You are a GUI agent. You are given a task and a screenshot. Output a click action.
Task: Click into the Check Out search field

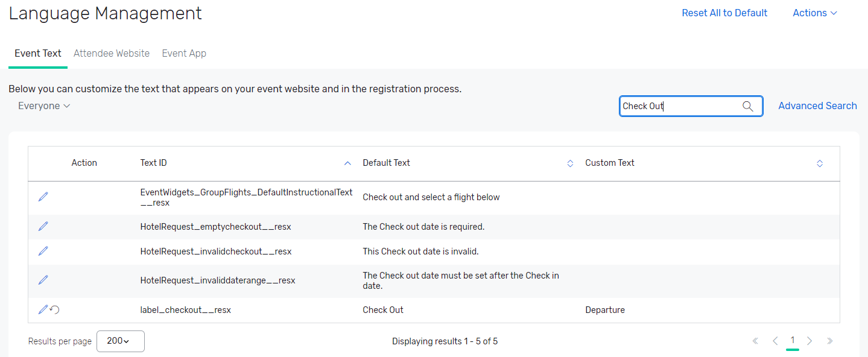click(679, 106)
